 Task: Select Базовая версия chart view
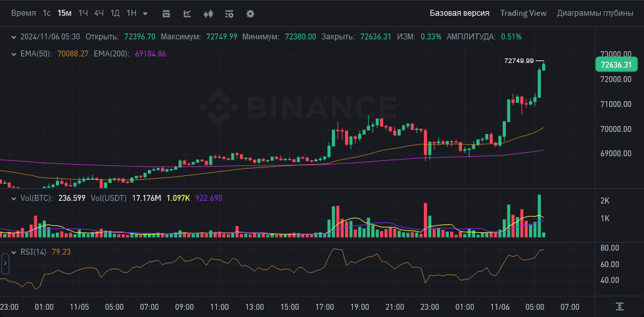tap(459, 13)
